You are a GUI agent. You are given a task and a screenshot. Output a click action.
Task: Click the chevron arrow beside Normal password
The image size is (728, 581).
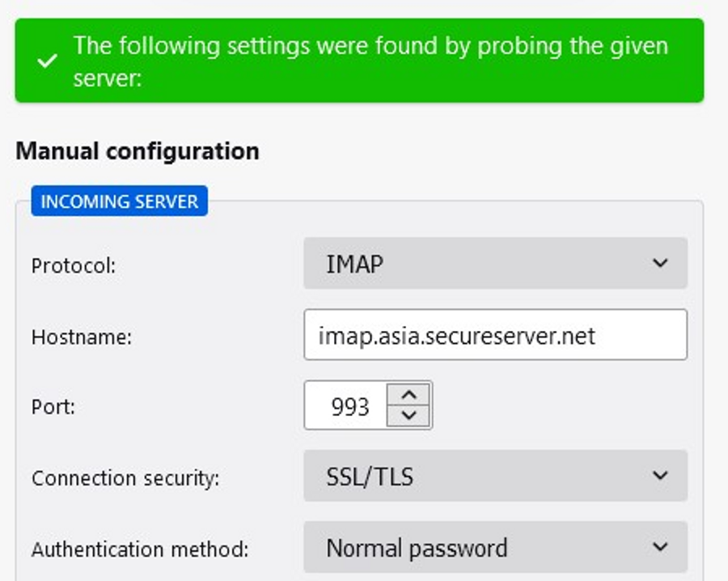tap(660, 548)
